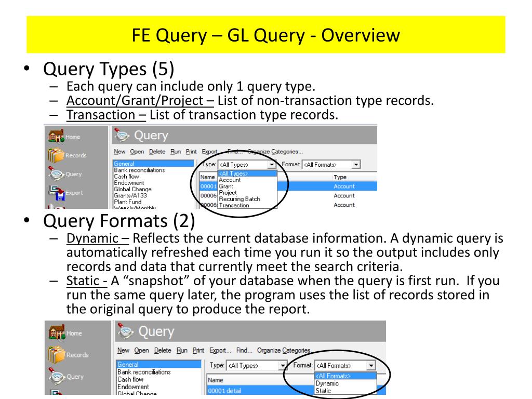Click Name column header in lower screenshot
The height and width of the screenshot is (399, 532).
[216, 380]
